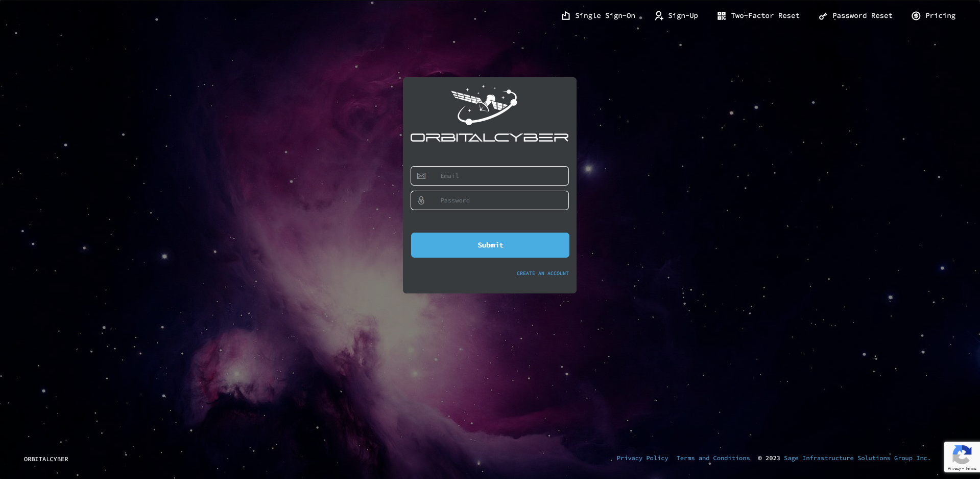Open the Privacy Policy footer link
980x479 pixels.
pos(642,458)
